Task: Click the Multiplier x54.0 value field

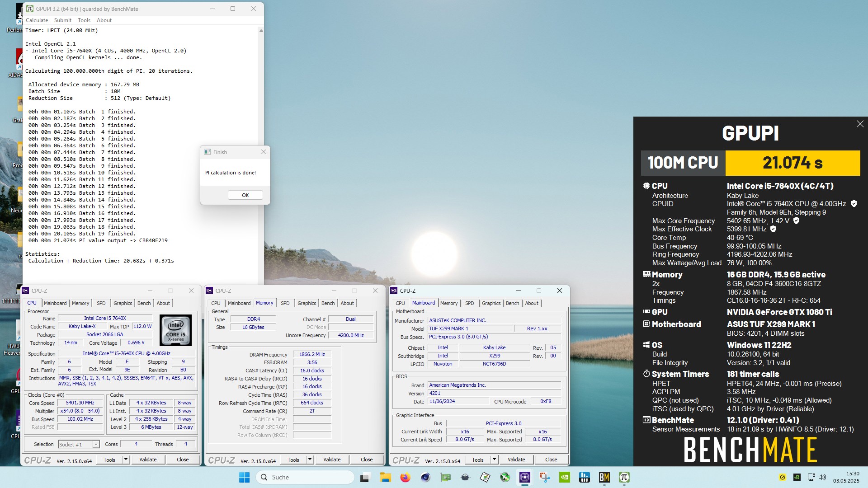Action: 80,411
